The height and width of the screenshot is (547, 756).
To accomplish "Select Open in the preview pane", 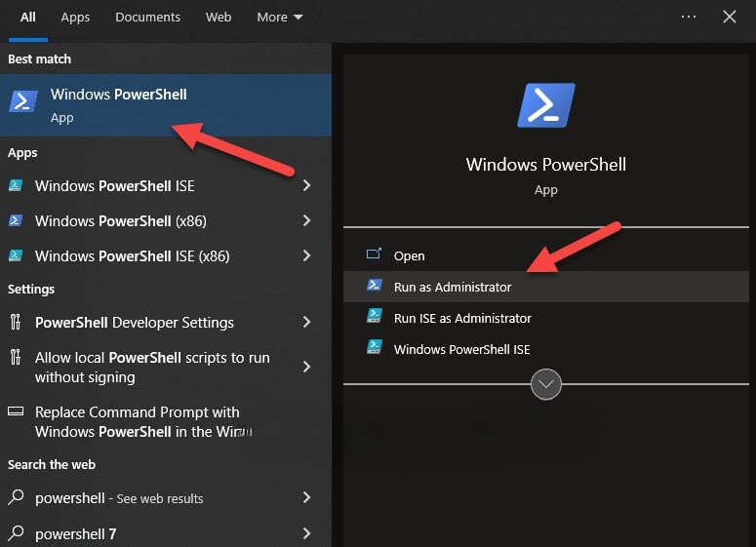I will pyautogui.click(x=546, y=255).
